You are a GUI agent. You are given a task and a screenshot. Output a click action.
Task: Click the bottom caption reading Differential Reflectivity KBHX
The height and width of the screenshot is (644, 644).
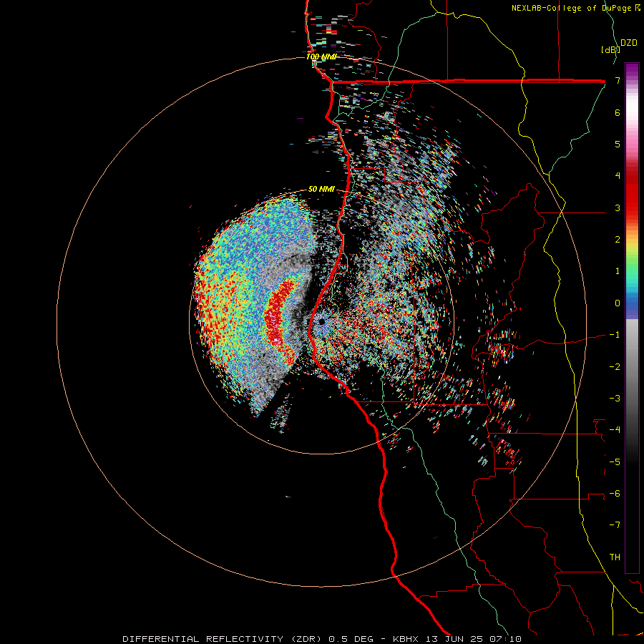pyautogui.click(x=322, y=639)
